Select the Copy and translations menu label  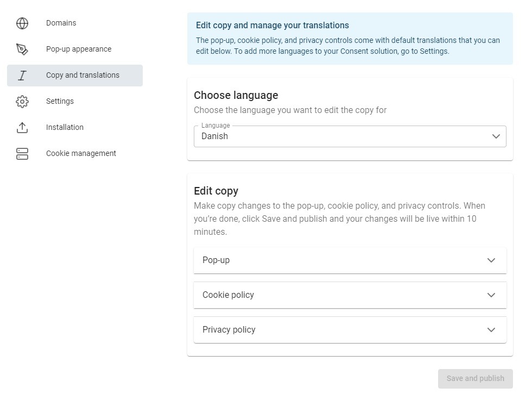pos(83,76)
